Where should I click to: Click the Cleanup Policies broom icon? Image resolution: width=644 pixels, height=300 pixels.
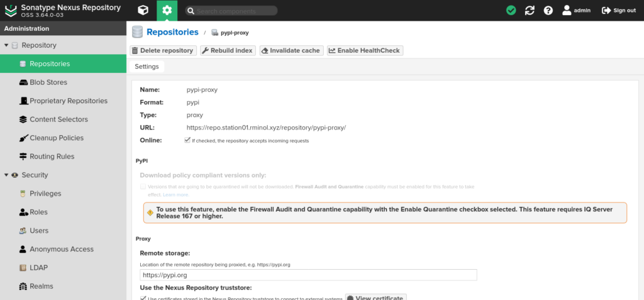pyautogui.click(x=23, y=138)
